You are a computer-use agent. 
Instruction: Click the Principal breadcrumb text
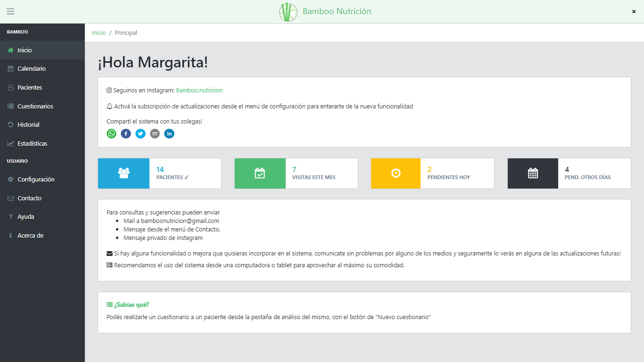click(x=126, y=33)
